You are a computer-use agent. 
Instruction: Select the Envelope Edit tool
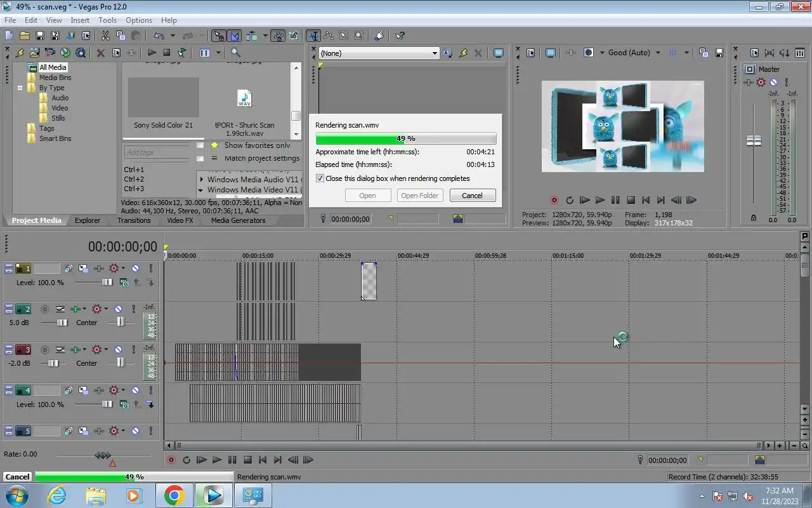point(329,36)
